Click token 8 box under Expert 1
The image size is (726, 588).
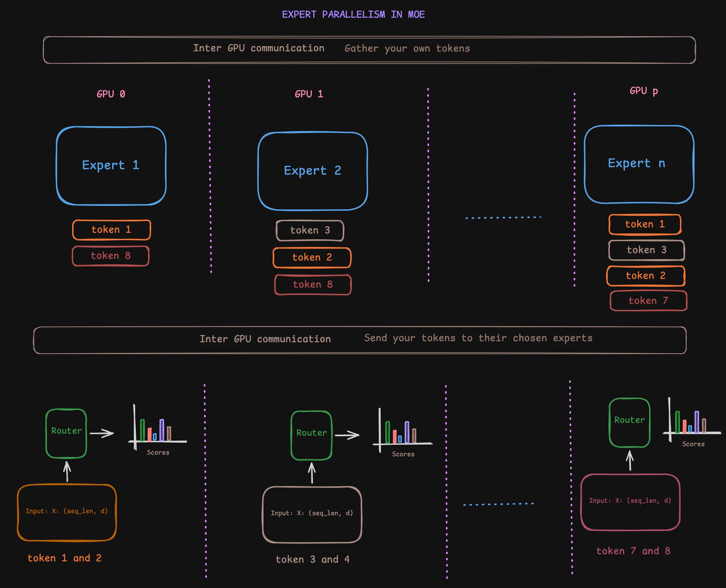110,256
